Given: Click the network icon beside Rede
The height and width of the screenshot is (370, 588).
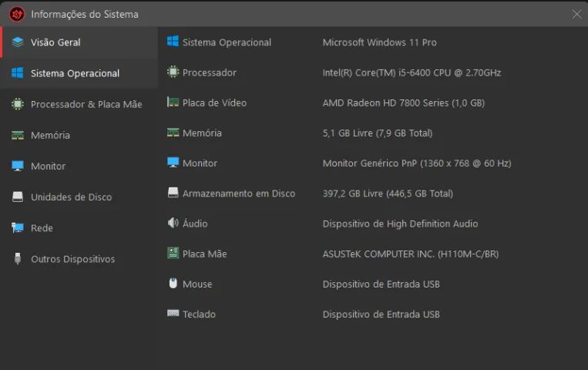Looking at the screenshot, I should click(18, 227).
